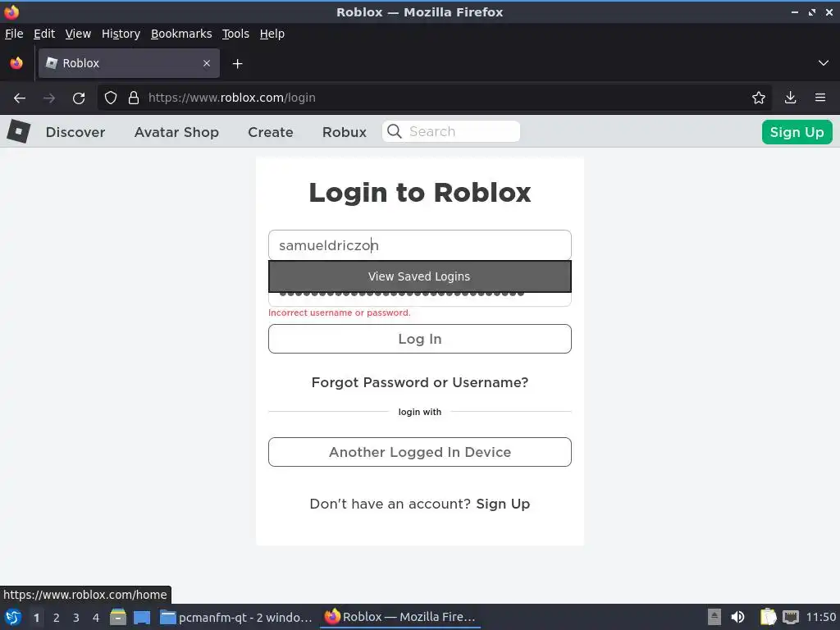The height and width of the screenshot is (630, 840).
Task: Close the Roblox tab
Action: (x=207, y=63)
